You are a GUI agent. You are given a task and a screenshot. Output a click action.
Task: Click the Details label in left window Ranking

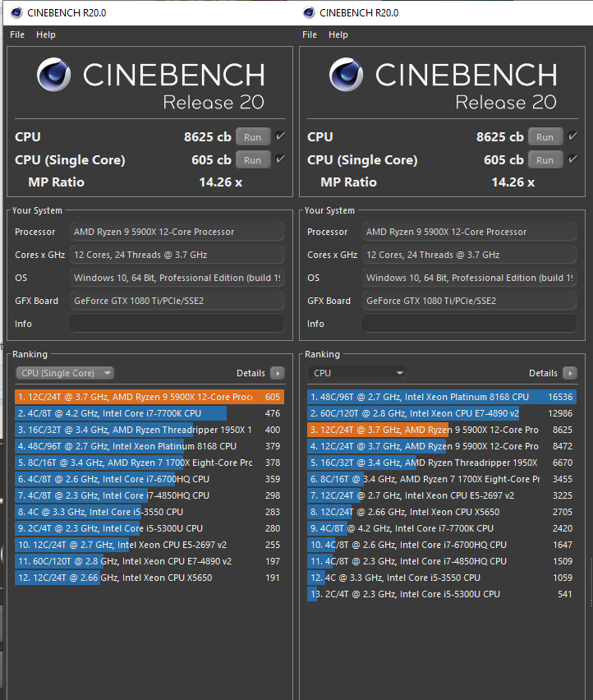pyautogui.click(x=251, y=373)
